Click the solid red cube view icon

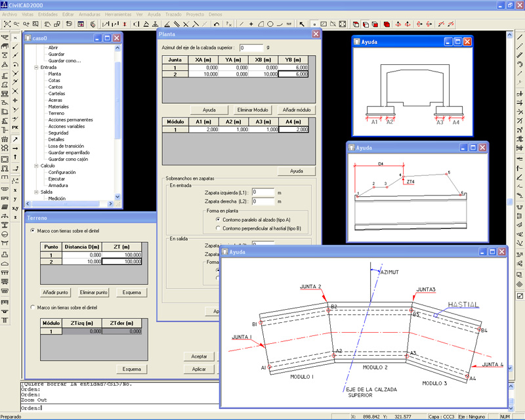point(387,24)
